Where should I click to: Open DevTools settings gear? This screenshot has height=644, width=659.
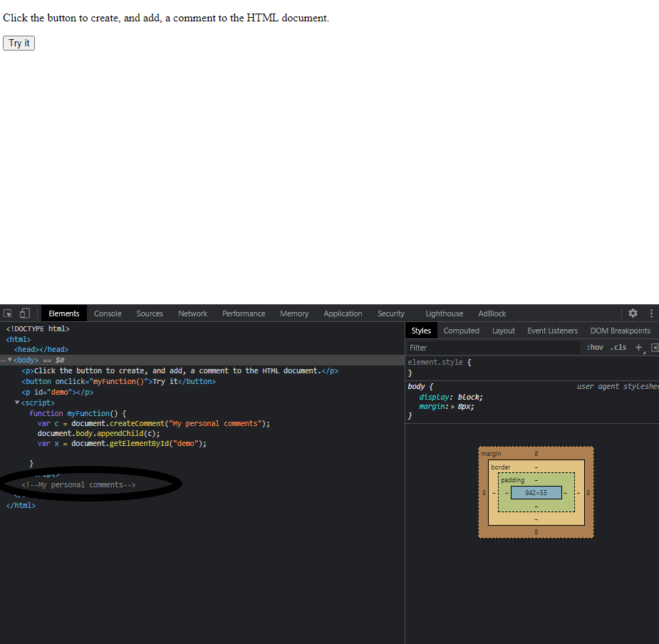(633, 313)
